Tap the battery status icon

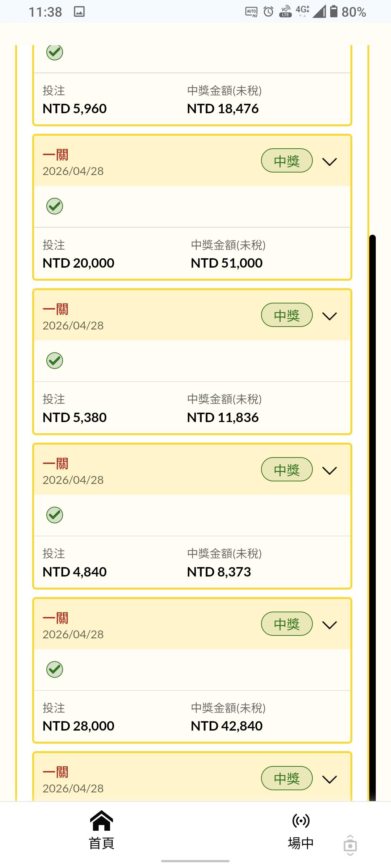click(x=333, y=12)
